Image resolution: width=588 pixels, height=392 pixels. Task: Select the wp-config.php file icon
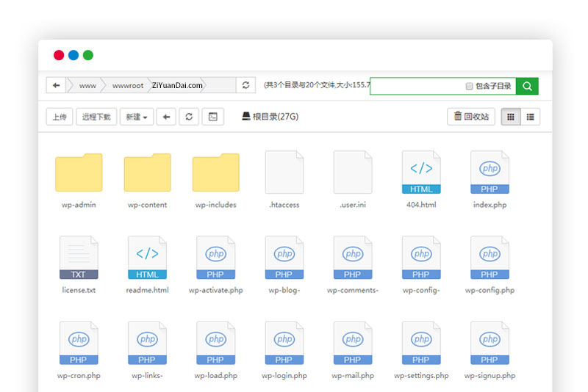(x=490, y=258)
